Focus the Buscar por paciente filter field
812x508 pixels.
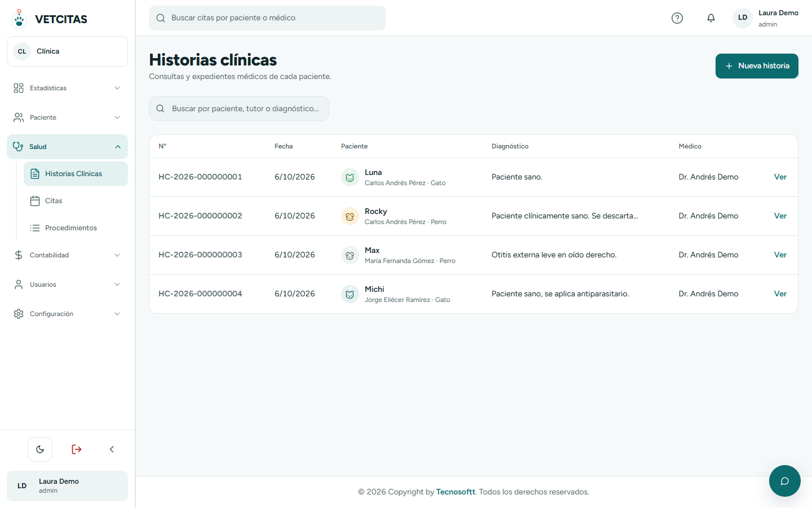239,108
